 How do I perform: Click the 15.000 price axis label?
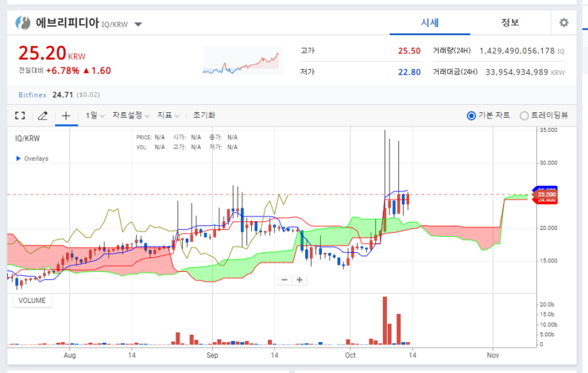click(548, 261)
